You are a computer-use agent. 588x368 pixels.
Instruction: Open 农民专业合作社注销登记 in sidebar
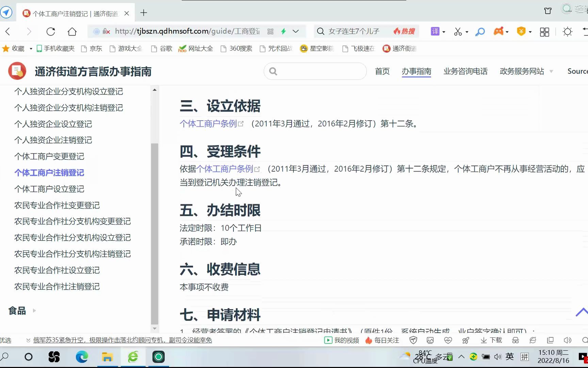click(x=57, y=287)
